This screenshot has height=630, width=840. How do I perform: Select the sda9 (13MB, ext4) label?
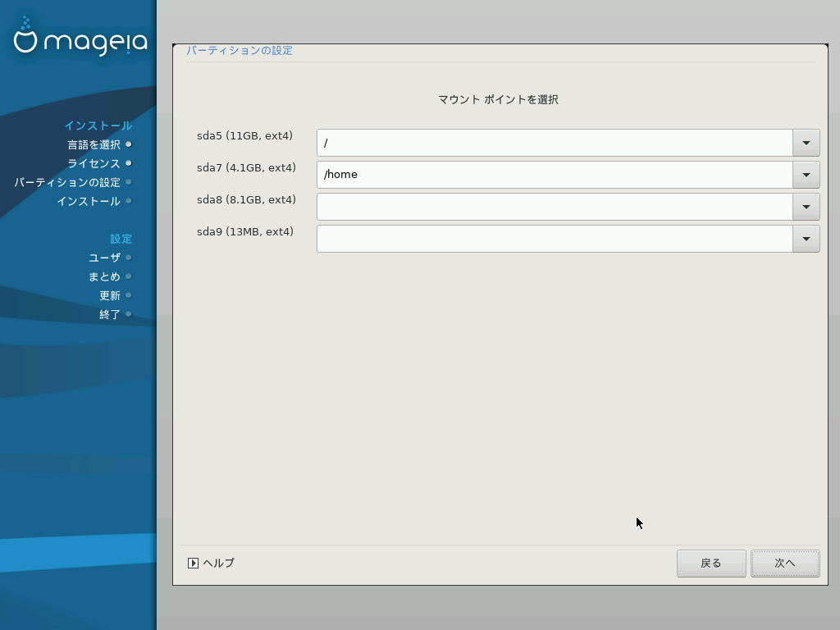coord(245,232)
